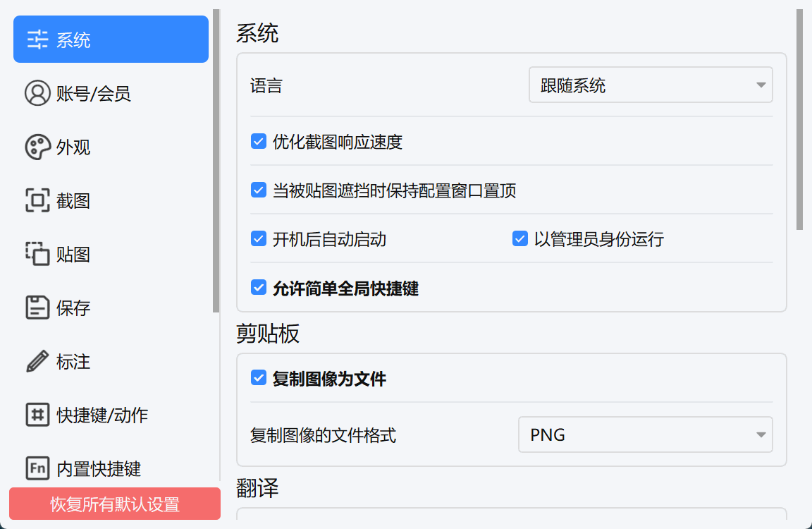Disable 优化截图响应速度 checkbox
The width and height of the screenshot is (812, 529).
(x=259, y=142)
